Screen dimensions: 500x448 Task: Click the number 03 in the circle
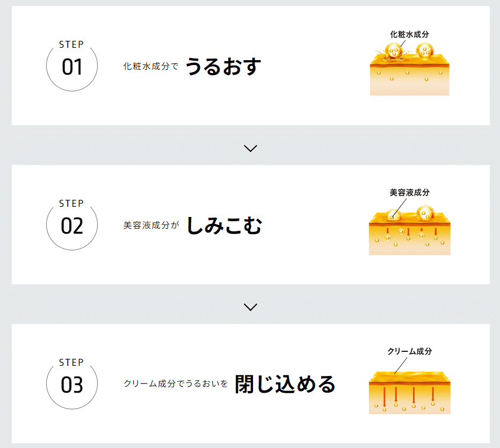coord(72,385)
